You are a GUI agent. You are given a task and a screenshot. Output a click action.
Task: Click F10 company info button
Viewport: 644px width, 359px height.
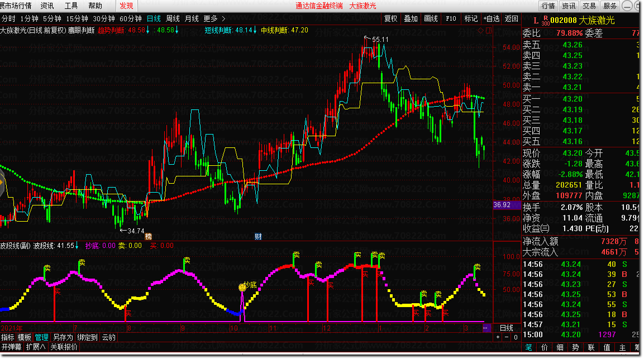coord(451,19)
